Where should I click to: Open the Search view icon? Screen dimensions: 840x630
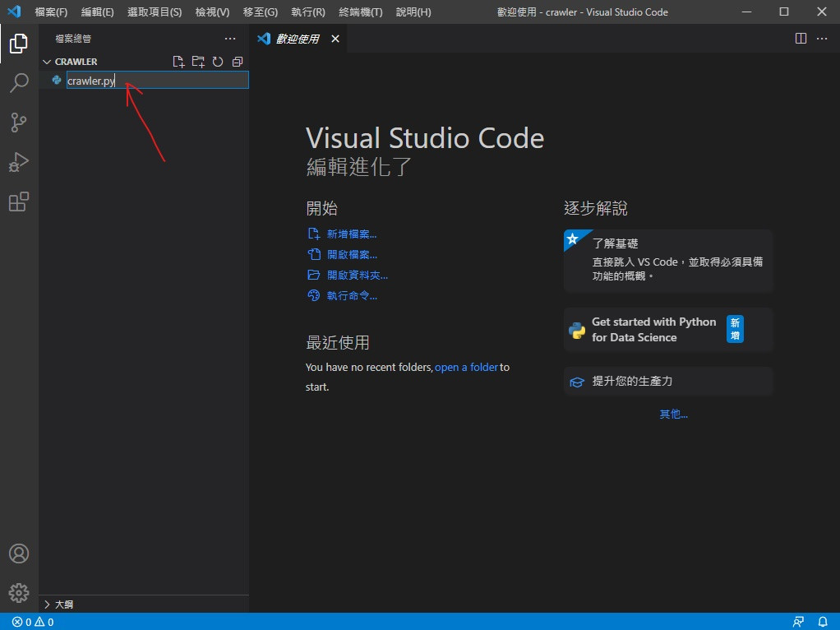[x=19, y=83]
